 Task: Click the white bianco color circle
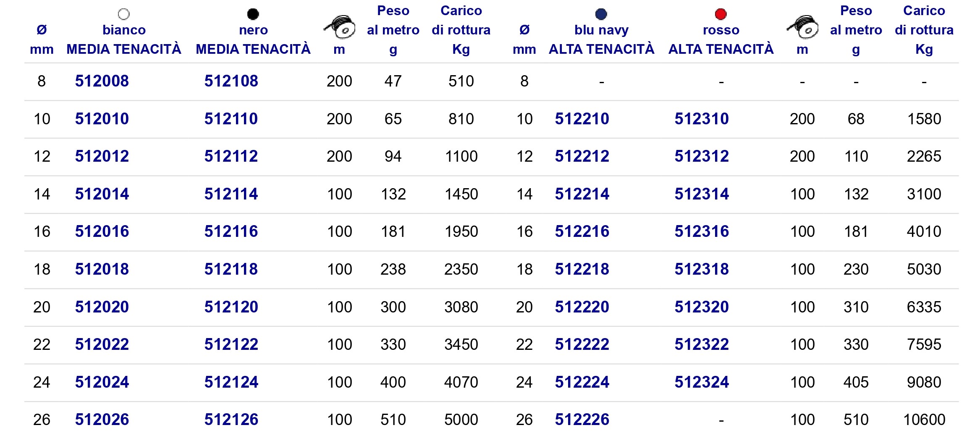pyautogui.click(x=124, y=14)
